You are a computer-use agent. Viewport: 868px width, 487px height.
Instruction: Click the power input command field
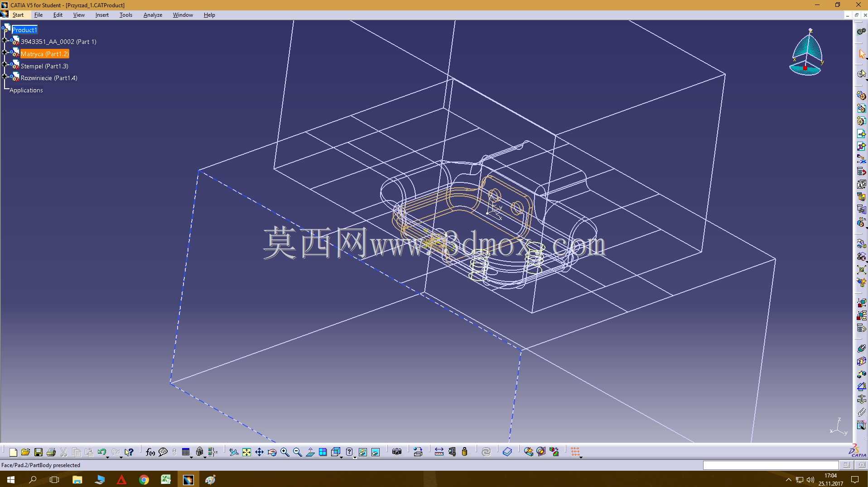coord(771,465)
